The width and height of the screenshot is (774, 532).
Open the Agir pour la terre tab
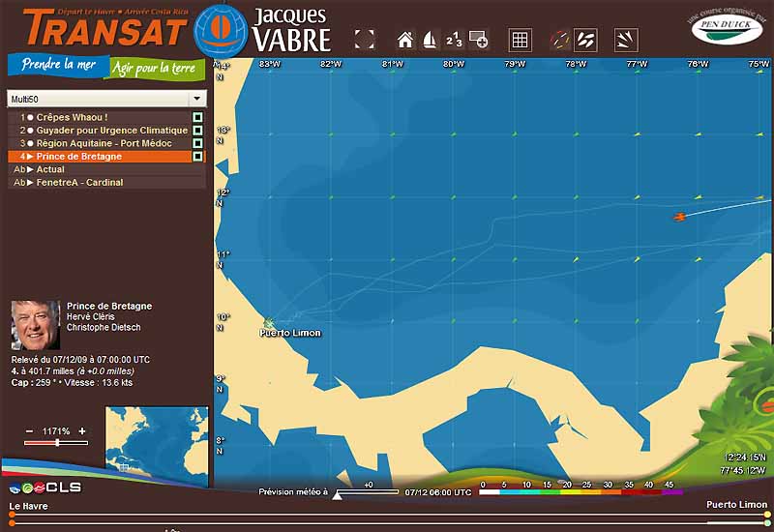[154, 69]
